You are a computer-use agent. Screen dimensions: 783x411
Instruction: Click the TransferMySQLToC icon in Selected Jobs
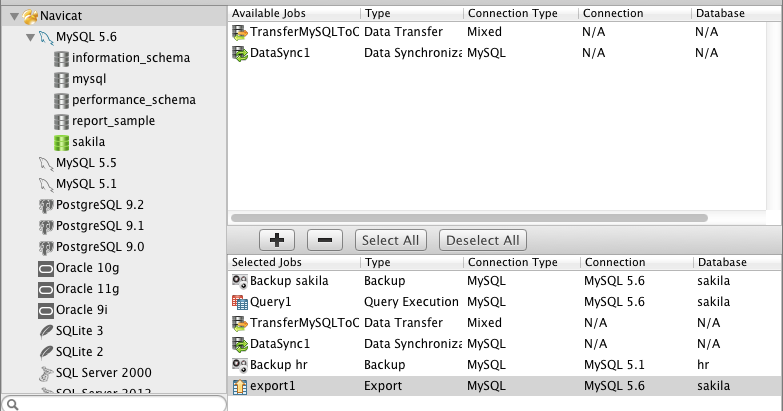point(240,323)
